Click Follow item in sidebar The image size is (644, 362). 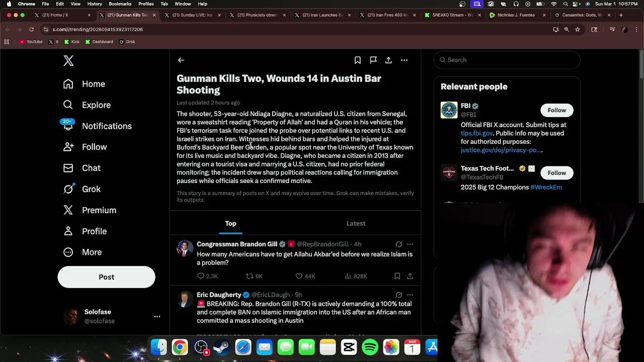[85, 147]
